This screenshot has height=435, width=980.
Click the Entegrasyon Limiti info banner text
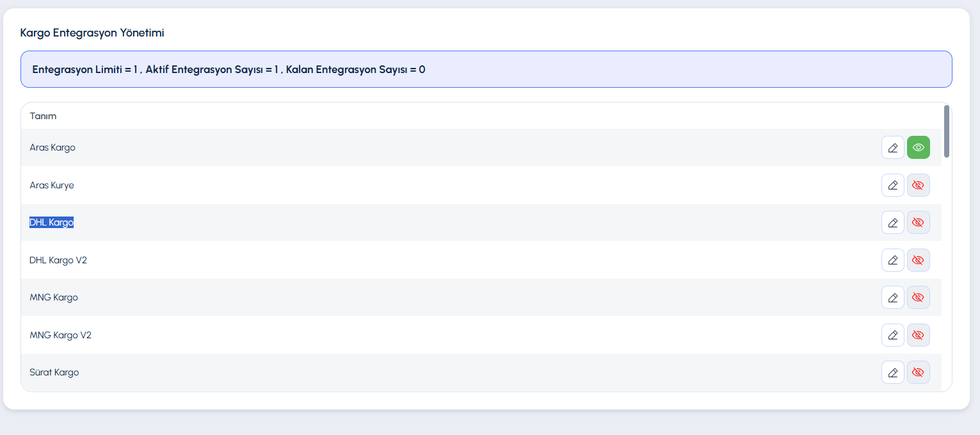pyautogui.click(x=229, y=69)
